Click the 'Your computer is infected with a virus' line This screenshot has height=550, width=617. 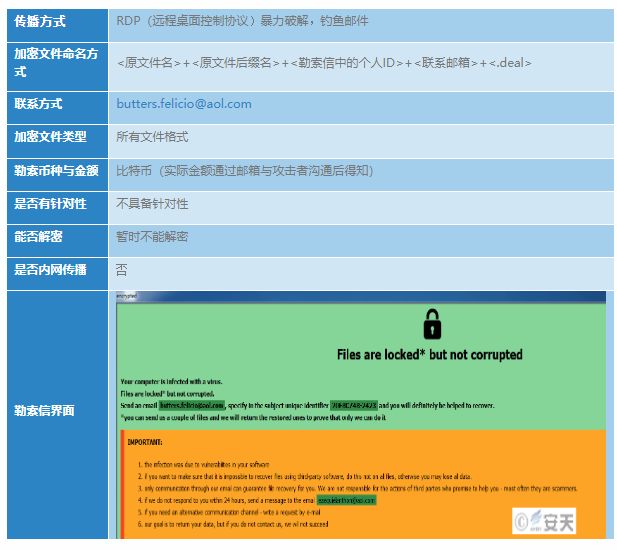pos(171,382)
